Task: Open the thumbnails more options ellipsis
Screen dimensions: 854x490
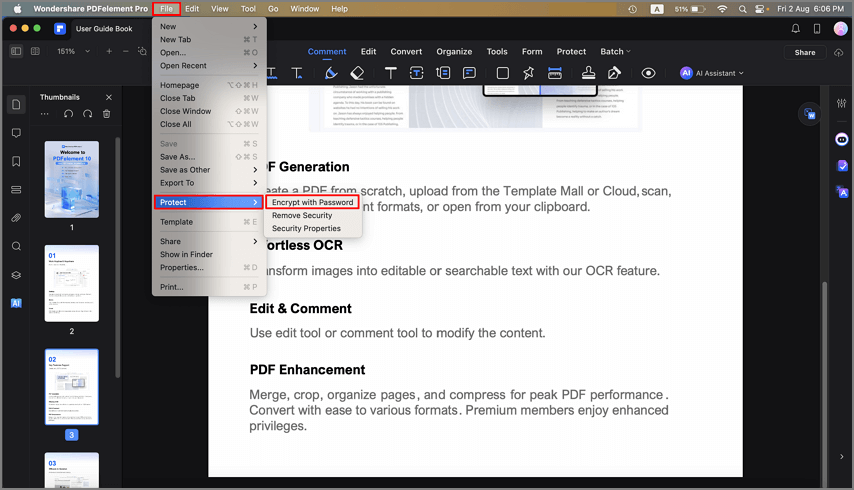Action: (x=45, y=114)
